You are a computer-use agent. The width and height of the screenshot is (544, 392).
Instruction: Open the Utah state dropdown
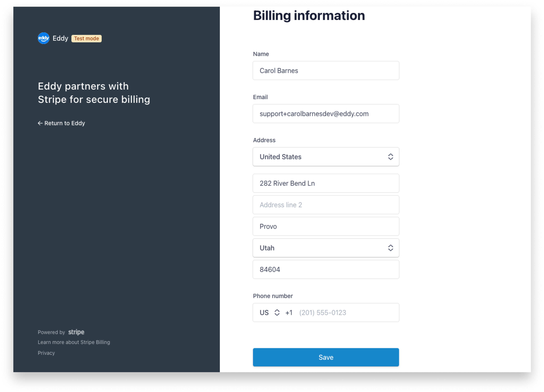point(326,248)
